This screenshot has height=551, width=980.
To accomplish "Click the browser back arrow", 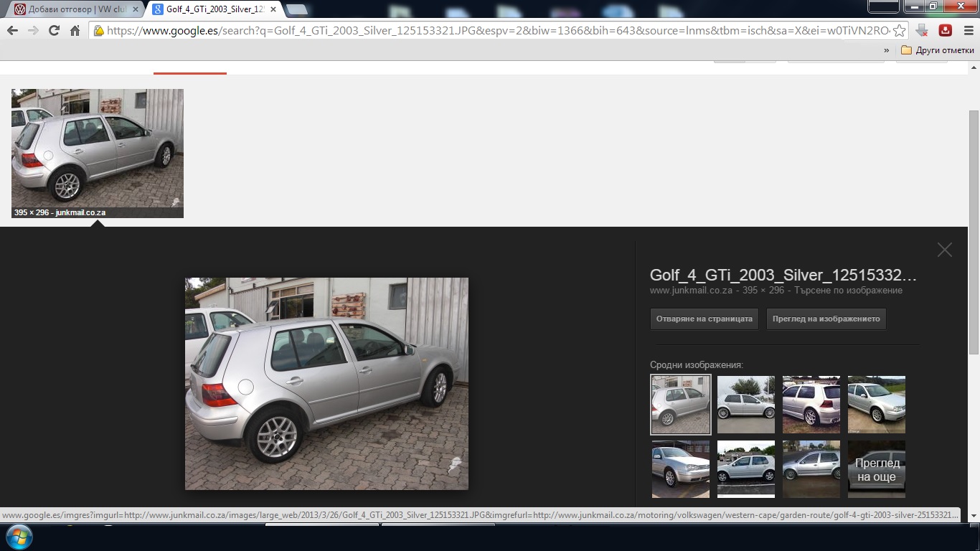I will point(12,31).
